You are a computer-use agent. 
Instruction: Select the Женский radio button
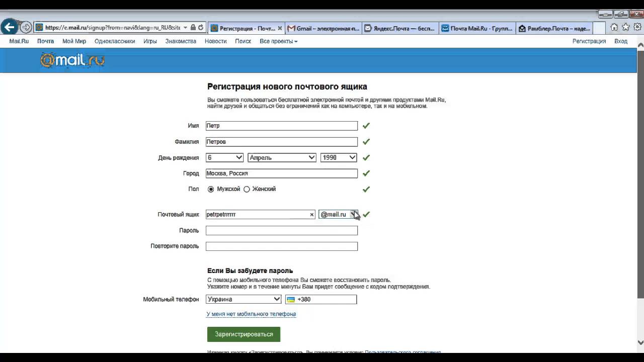pos(247,190)
